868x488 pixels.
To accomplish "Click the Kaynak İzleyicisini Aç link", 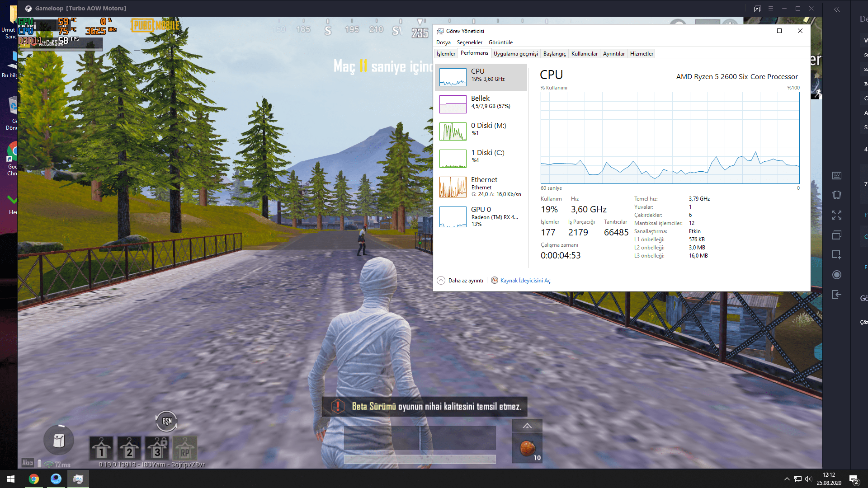I will (525, 281).
